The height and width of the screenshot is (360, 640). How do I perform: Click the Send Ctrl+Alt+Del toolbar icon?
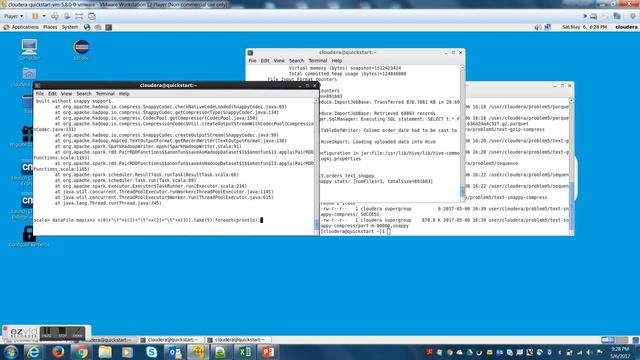pyautogui.click(x=55, y=16)
